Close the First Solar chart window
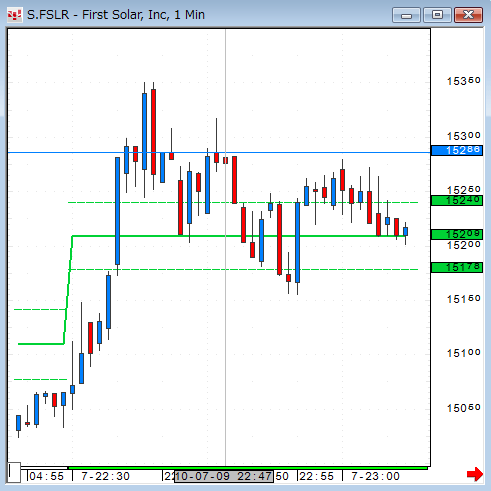491x491 pixels. [468, 15]
